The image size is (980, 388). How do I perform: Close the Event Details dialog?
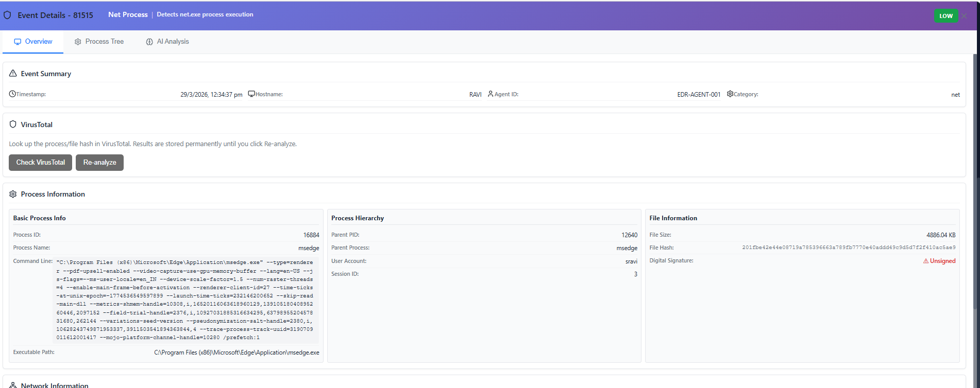pos(964,16)
